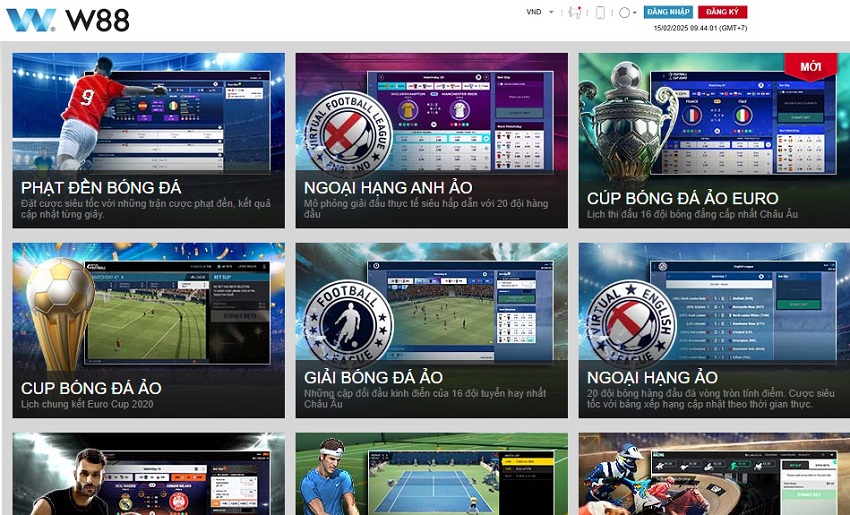Click the text 'Lịch chung kết Euro Cup 2020'
Screen dimensions: 850x515
coord(87,404)
